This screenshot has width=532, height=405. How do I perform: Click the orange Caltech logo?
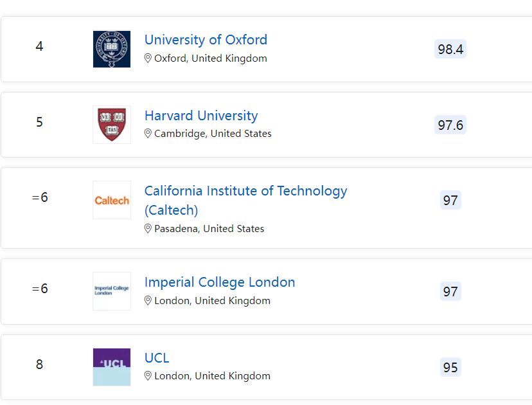[111, 200]
